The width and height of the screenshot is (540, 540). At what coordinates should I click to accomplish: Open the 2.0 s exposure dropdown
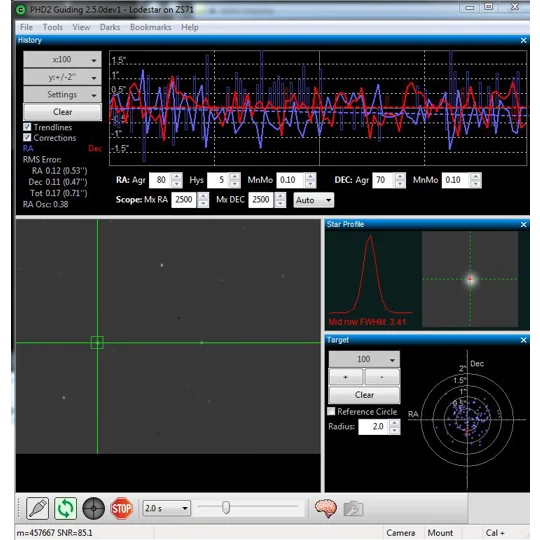[167, 508]
